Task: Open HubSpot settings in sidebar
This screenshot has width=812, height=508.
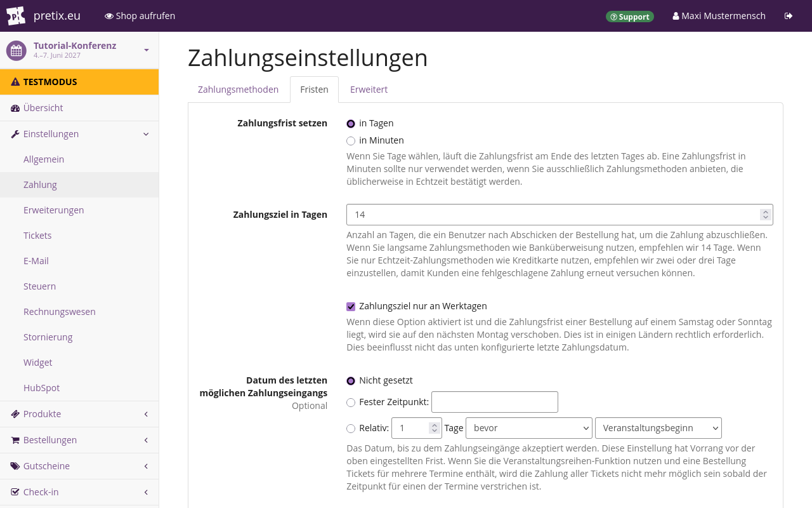Action: click(79, 388)
